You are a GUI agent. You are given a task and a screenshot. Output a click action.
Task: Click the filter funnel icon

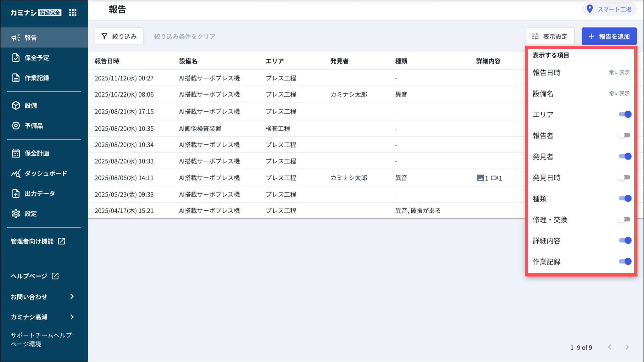click(104, 36)
